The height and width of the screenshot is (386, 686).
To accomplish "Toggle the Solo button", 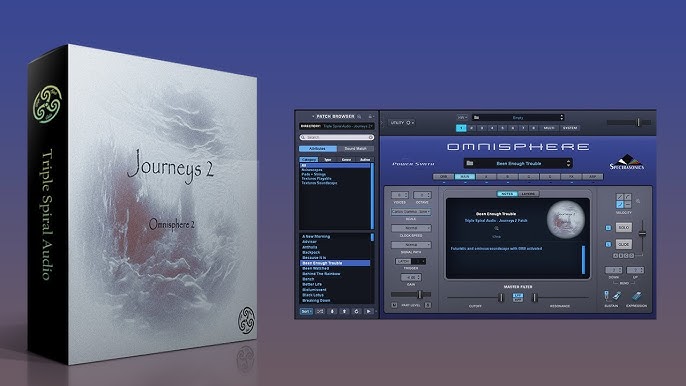I will 623,228.
